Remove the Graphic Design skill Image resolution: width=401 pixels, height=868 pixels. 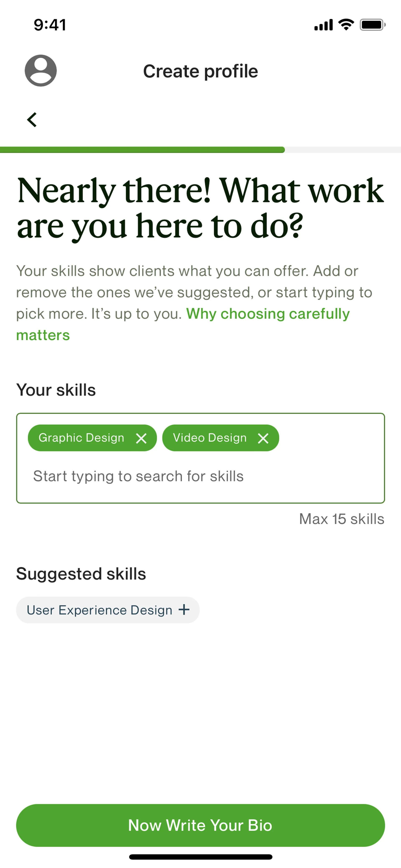tap(141, 438)
